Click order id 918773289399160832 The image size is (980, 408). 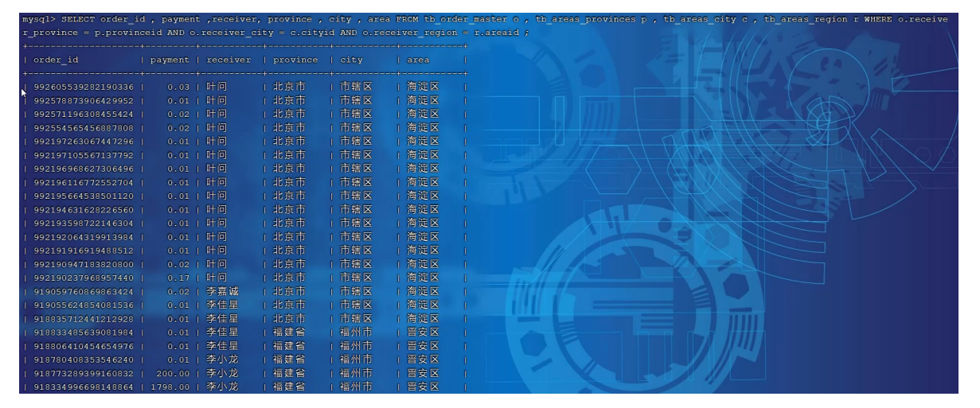point(84,373)
